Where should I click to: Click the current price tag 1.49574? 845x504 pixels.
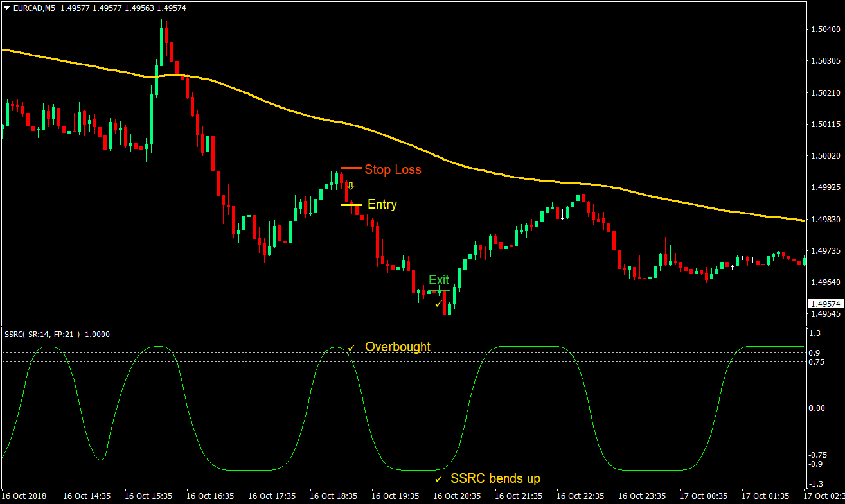[x=826, y=305]
